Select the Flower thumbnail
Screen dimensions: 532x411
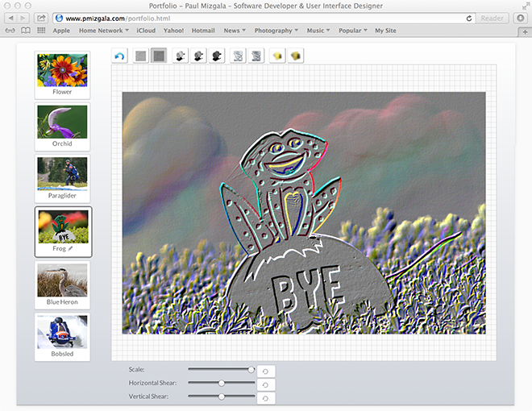[x=62, y=75]
